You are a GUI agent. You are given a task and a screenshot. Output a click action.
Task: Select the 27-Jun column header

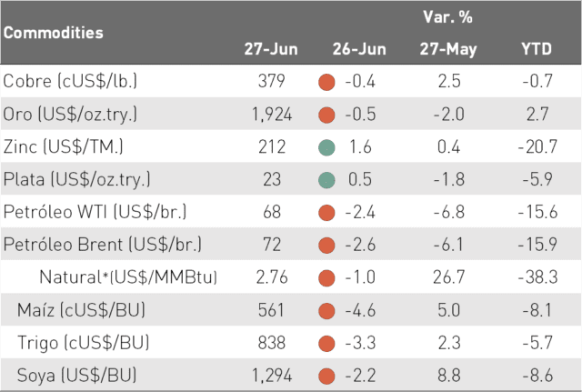(x=271, y=49)
